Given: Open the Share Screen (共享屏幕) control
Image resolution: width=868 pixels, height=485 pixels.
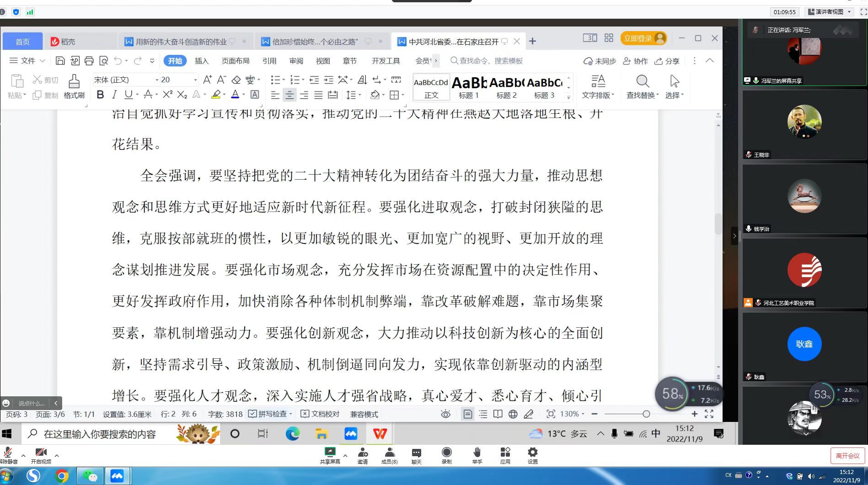Looking at the screenshot, I should pos(330,455).
